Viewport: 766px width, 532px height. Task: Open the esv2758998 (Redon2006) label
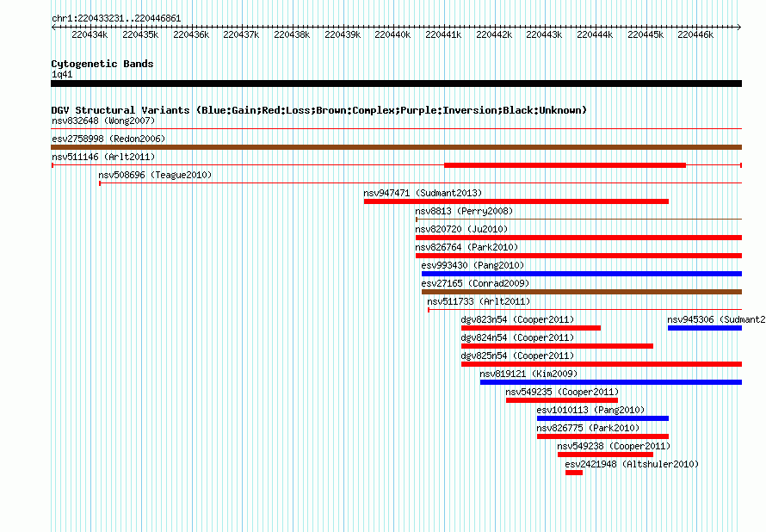[108, 139]
